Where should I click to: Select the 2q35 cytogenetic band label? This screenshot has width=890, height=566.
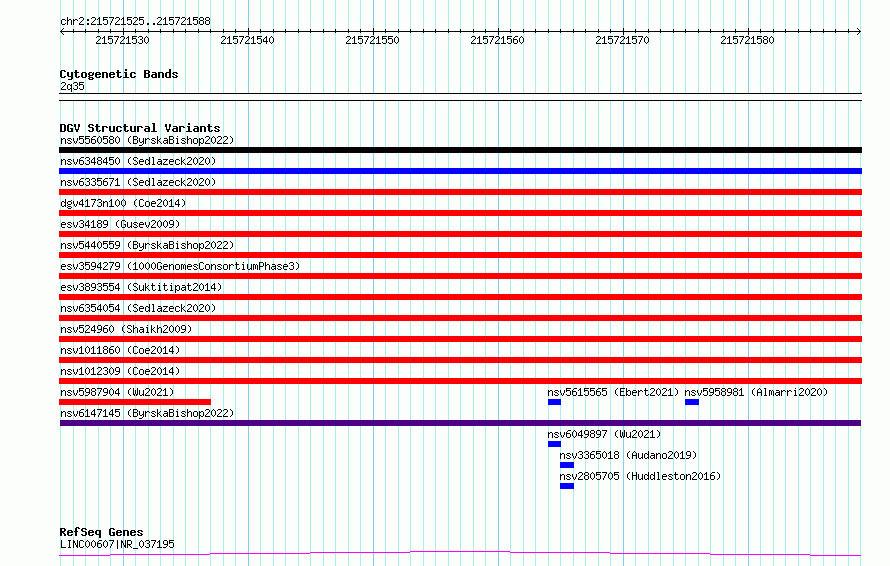pos(72,86)
